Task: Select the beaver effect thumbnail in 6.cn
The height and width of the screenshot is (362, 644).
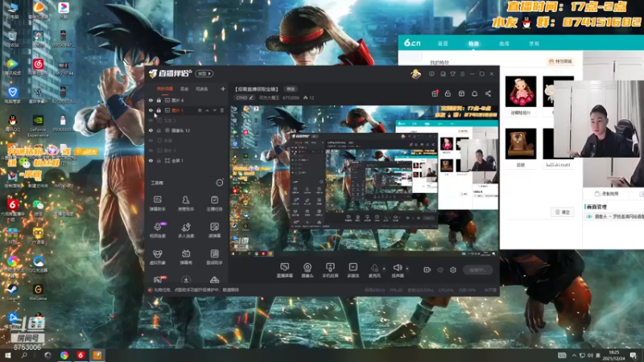Action: click(520, 144)
